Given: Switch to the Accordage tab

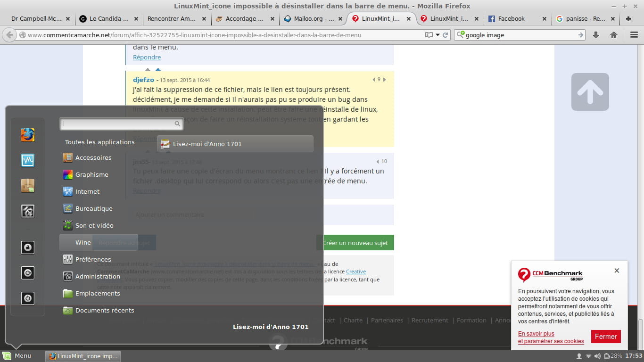Looking at the screenshot, I should point(244,19).
